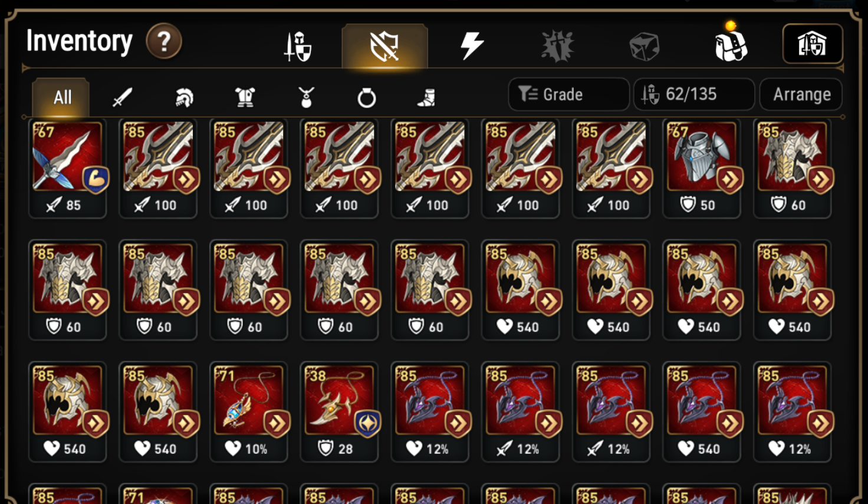Viewport: 868px width, 504px height.
Task: Switch to the crossed shield-sword tab
Action: point(384,46)
